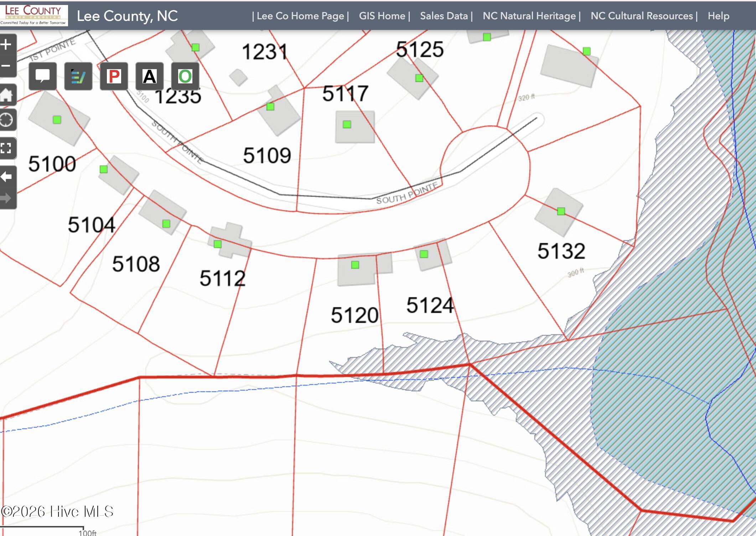Click the zoom out minus button
Screen dimensions: 756x536
(x=6, y=66)
